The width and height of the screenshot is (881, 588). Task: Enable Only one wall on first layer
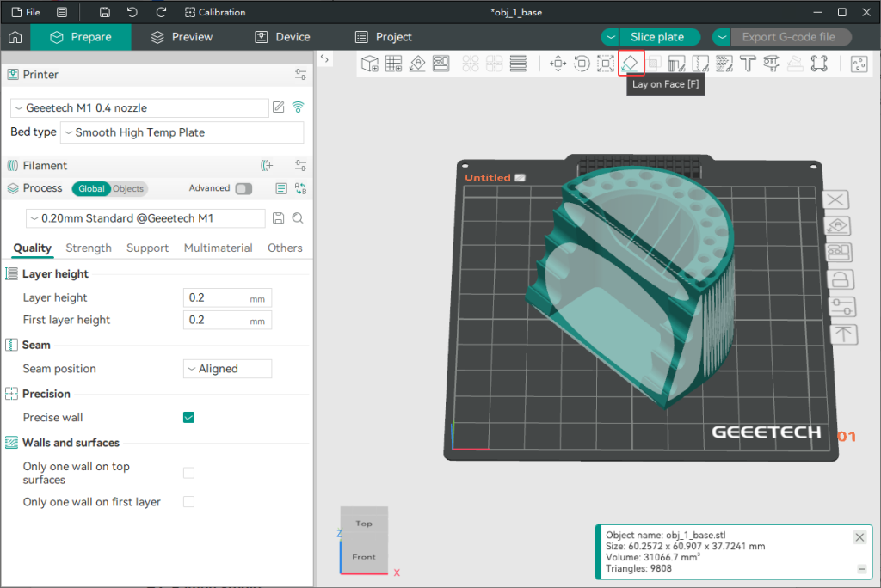188,502
